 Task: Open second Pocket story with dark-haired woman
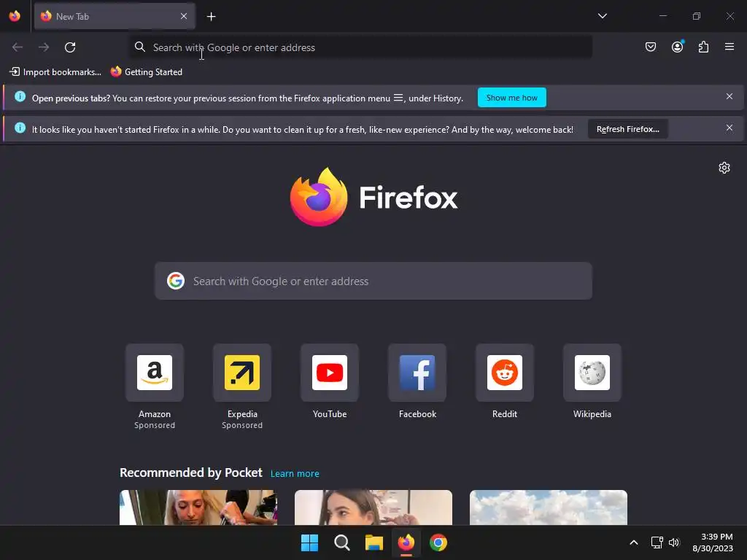tap(373, 507)
